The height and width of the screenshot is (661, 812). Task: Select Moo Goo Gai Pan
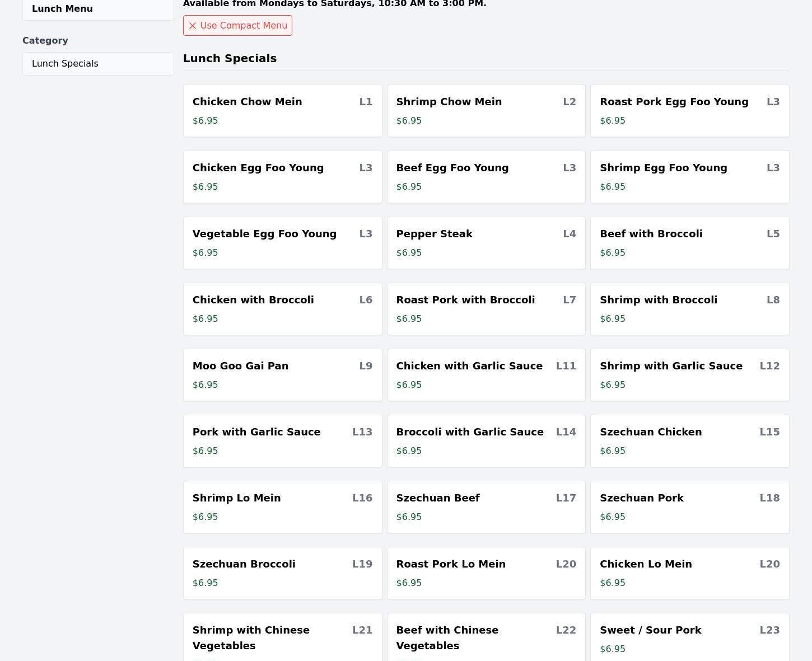coord(282,375)
